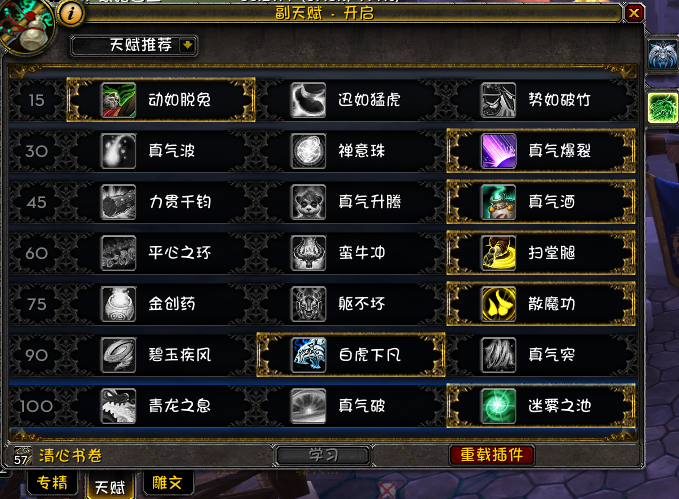Select the 青龙之息 dragon talent icon
Image resolution: width=679 pixels, height=499 pixels.
click(118, 406)
